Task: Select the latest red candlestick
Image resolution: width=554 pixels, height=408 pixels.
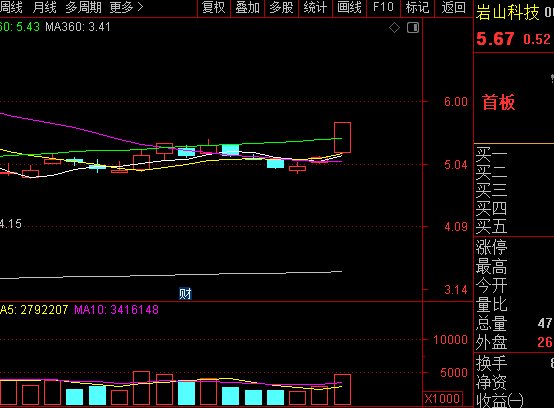Action: 342,137
